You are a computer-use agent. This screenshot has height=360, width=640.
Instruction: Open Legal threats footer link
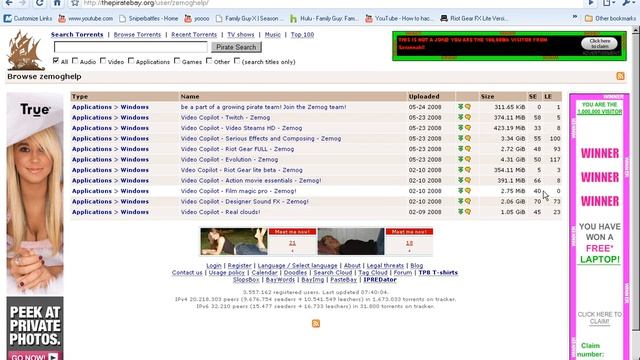tap(385, 266)
